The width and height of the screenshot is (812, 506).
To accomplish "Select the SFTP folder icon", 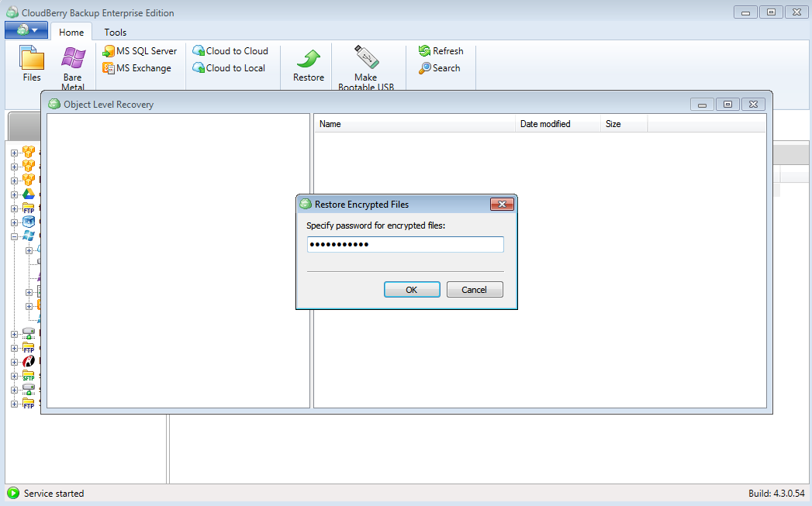I will (x=29, y=376).
